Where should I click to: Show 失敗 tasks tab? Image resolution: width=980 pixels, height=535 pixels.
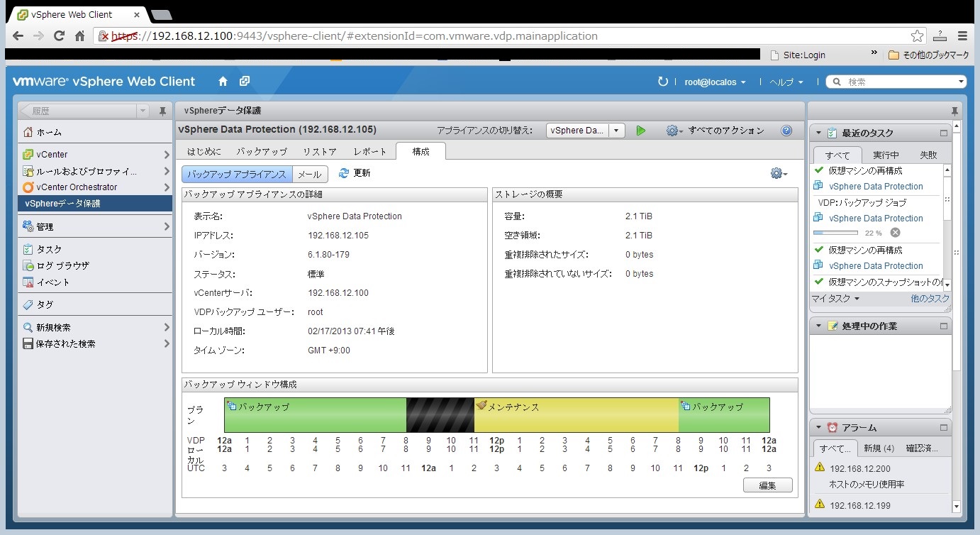928,155
